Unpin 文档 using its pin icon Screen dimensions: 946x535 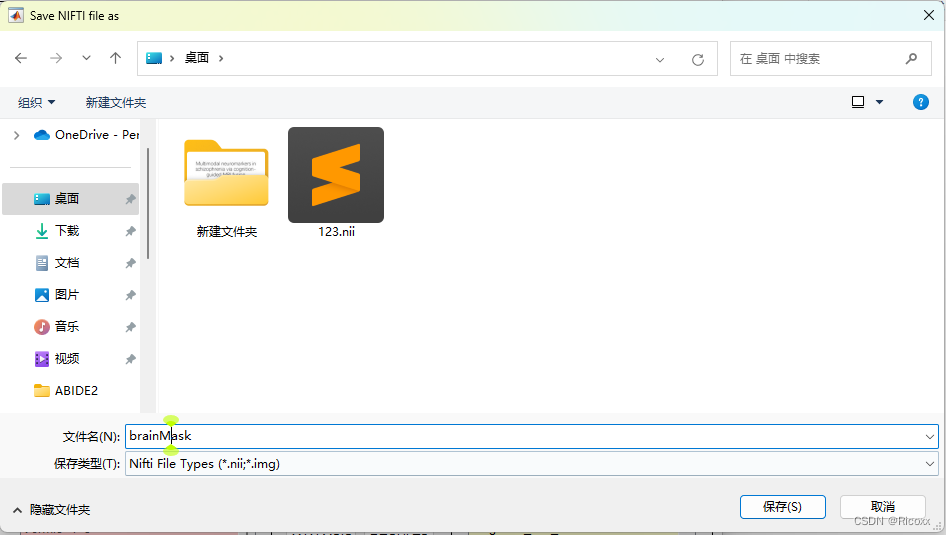coord(130,263)
